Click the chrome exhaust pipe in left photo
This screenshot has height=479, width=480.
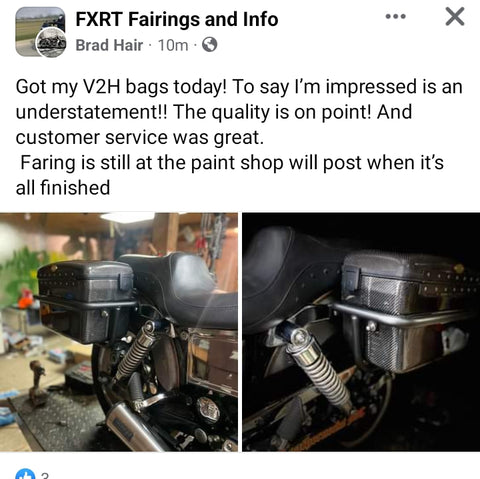click(x=137, y=428)
